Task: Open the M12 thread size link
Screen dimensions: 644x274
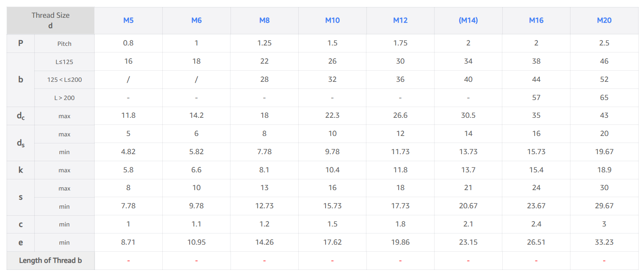Action: pos(400,20)
